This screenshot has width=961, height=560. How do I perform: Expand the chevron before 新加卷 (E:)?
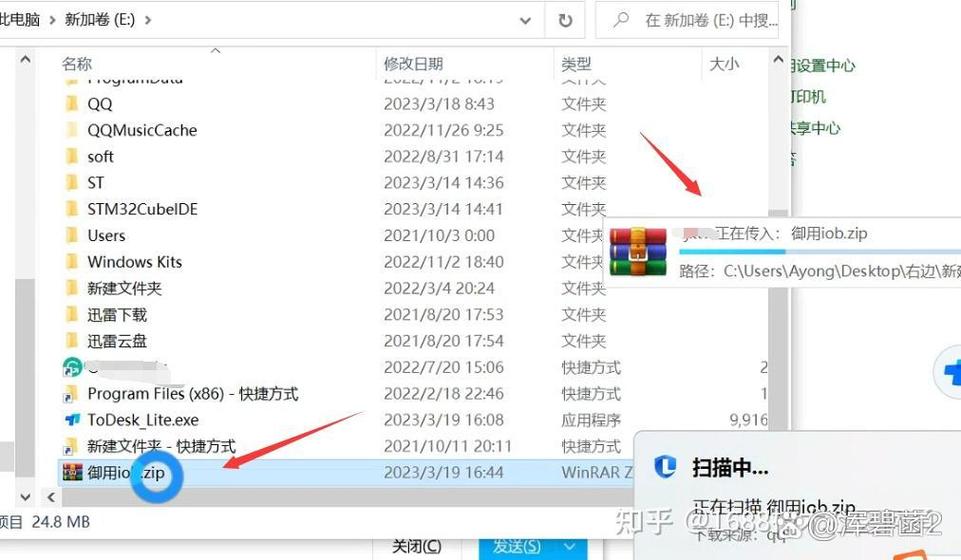pos(52,20)
